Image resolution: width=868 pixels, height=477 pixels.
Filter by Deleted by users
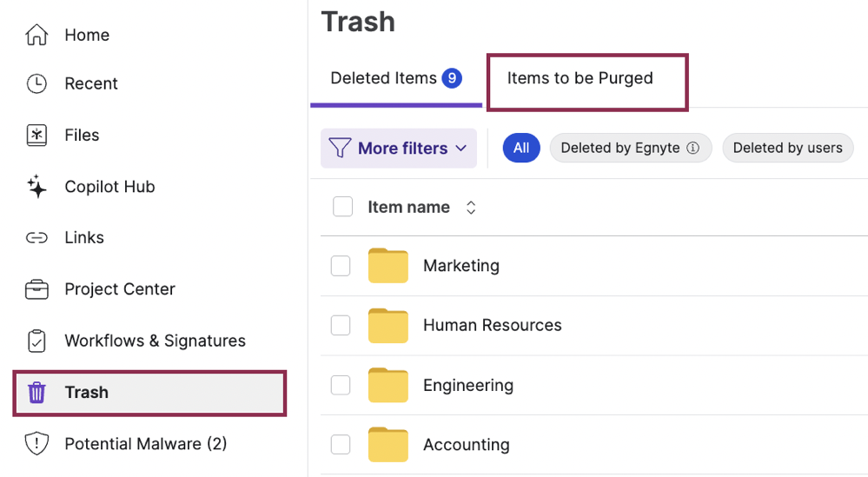pos(787,148)
